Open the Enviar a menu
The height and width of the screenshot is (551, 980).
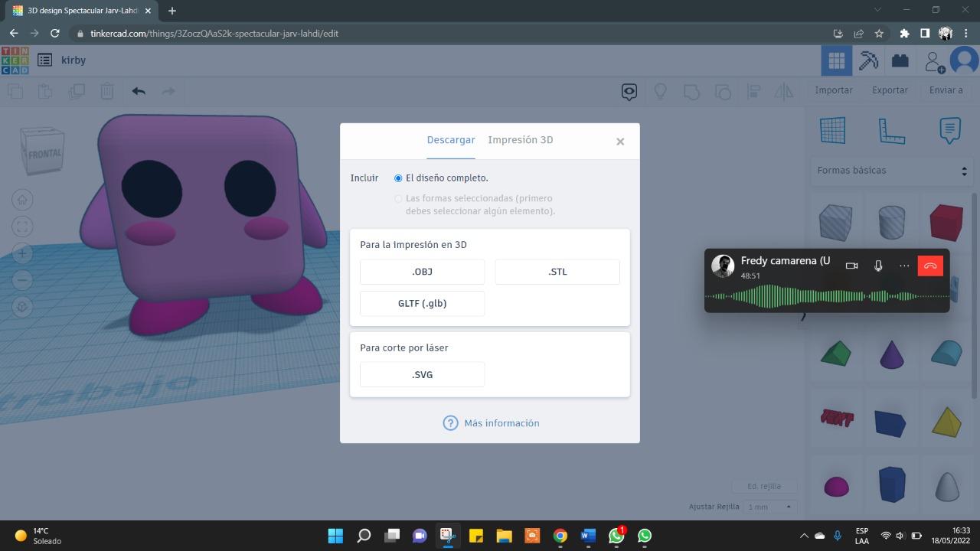tap(946, 90)
